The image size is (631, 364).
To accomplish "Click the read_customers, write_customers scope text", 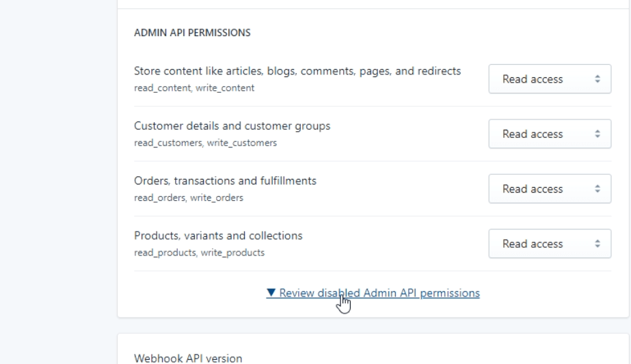I will (x=206, y=143).
